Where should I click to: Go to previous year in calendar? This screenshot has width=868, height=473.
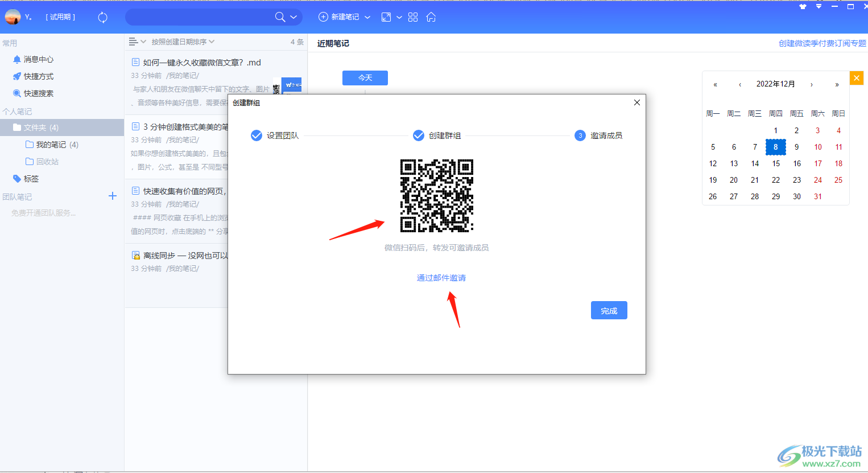(x=715, y=84)
